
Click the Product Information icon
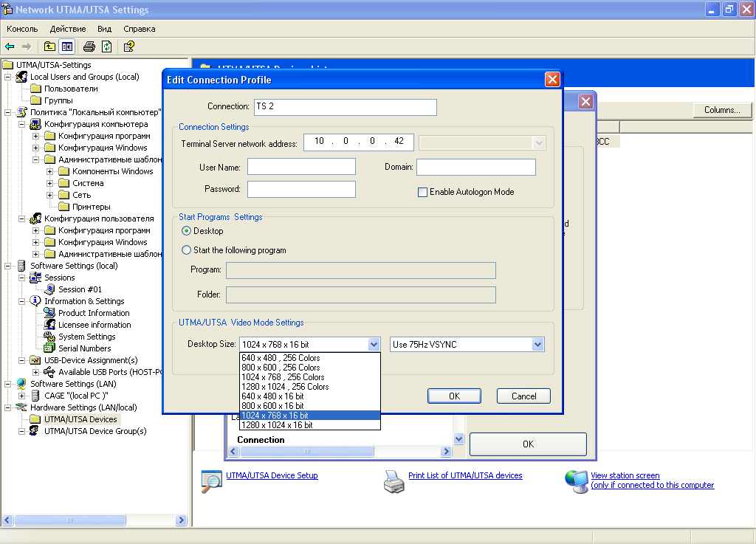[49, 313]
